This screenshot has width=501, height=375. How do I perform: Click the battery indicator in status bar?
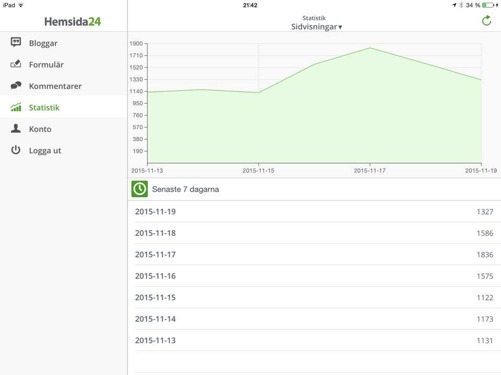pyautogui.click(x=488, y=5)
